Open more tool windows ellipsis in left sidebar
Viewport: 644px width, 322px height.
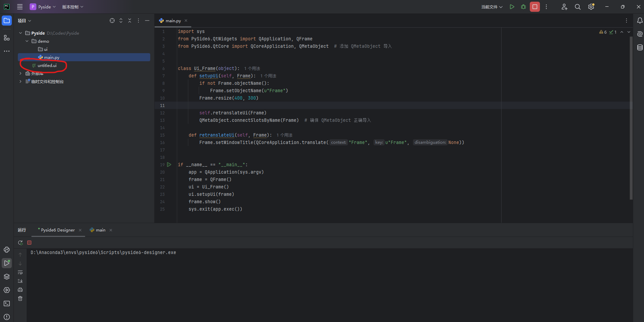(x=7, y=51)
